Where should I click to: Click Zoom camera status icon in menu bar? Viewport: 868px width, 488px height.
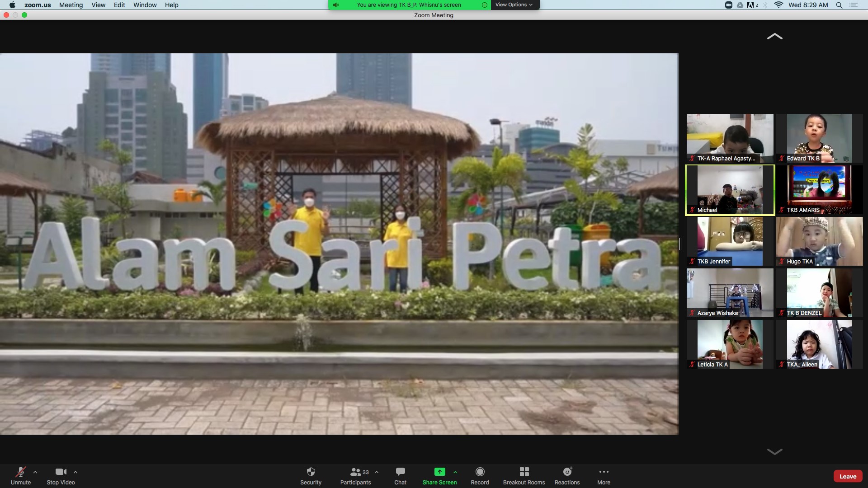click(x=728, y=5)
